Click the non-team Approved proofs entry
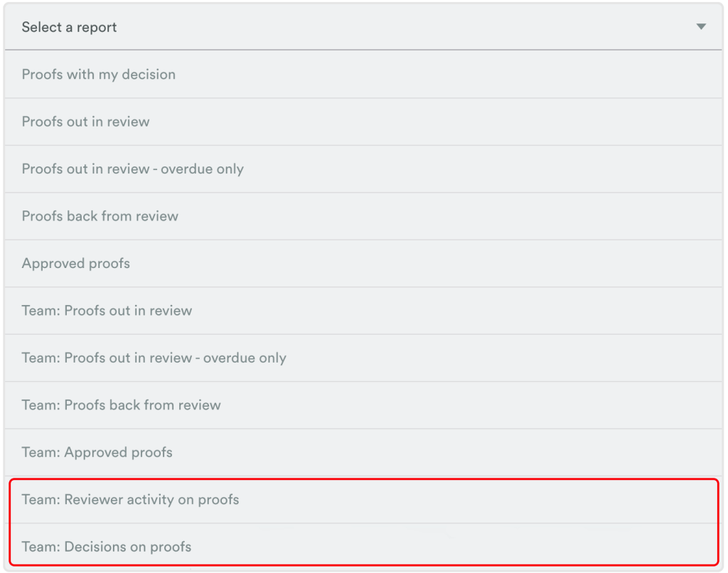728x573 pixels. 76,264
